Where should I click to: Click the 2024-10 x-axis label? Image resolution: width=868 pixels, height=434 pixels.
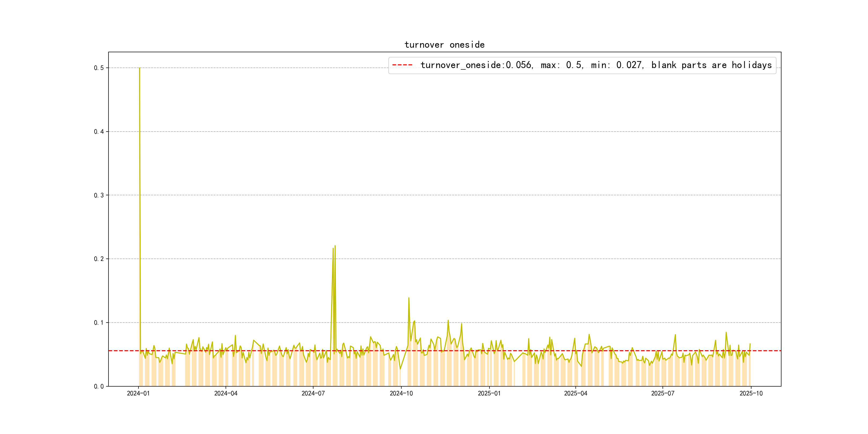click(401, 393)
